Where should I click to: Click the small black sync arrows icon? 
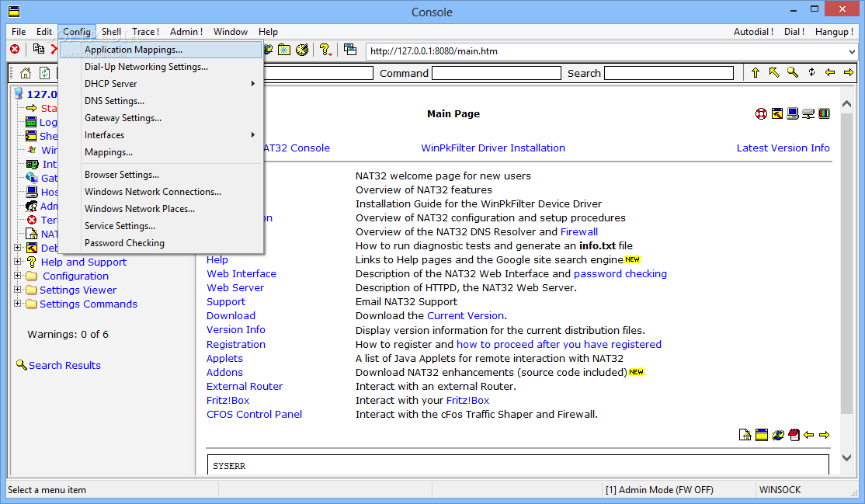click(x=811, y=72)
